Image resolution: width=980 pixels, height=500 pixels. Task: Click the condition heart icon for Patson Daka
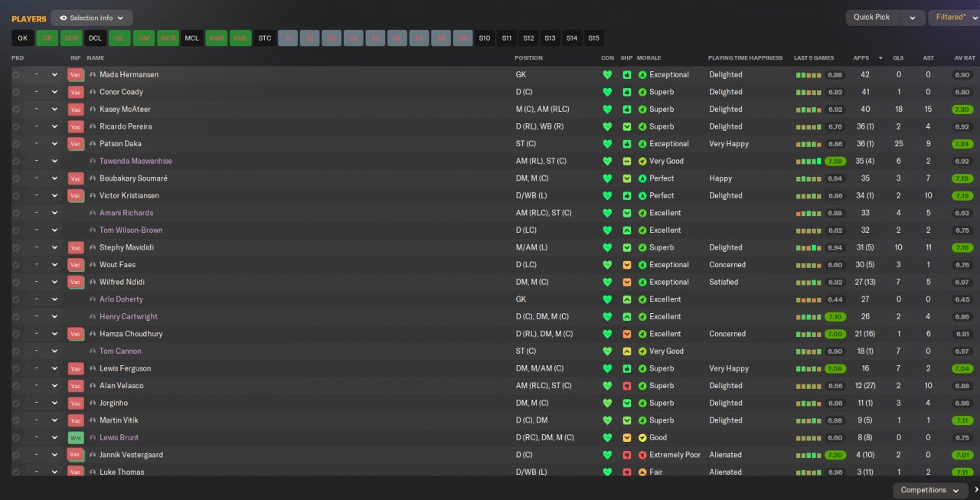pos(607,144)
